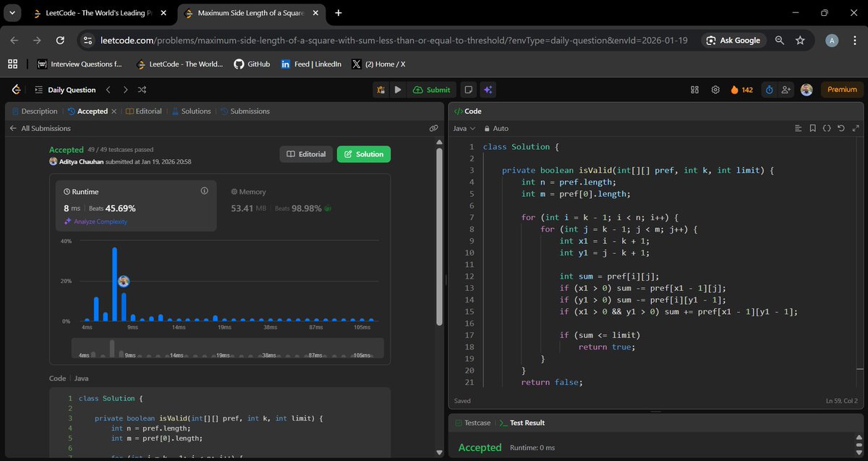This screenshot has height=461, width=868.
Task: Reset code to default icon
Action: [x=841, y=128]
